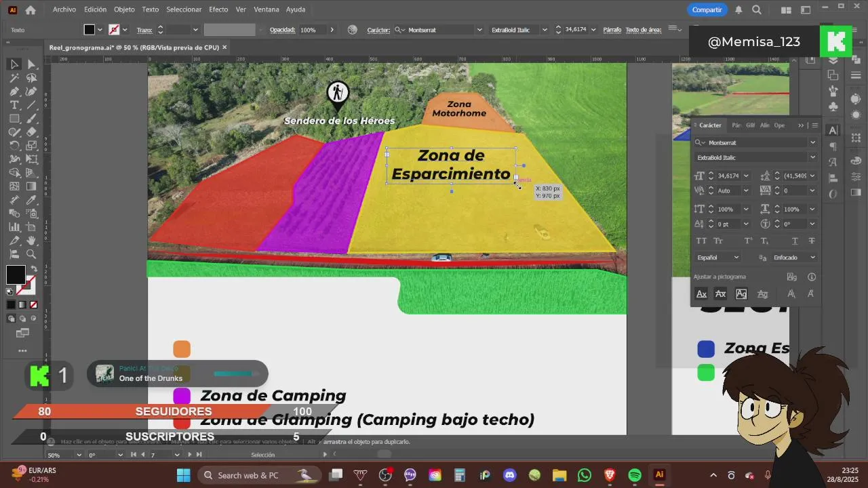Screen dimensions: 868x488
Task: Select the Eraser tool
Action: (x=31, y=132)
